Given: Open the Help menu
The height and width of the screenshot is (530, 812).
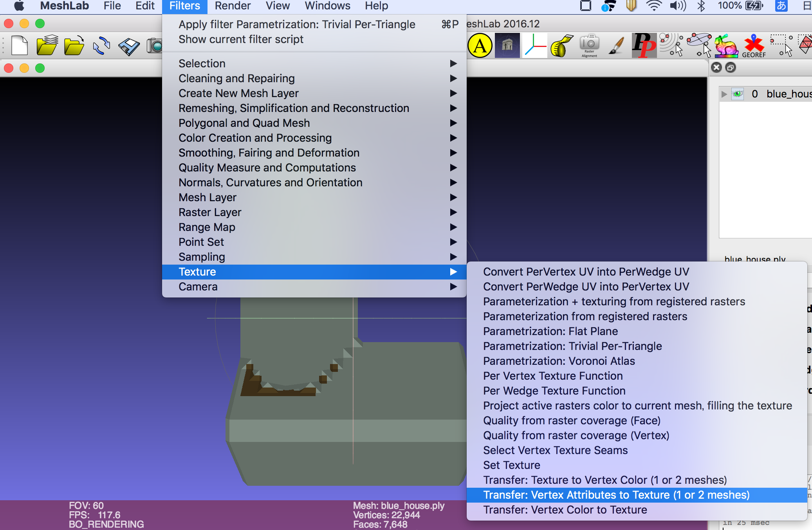Looking at the screenshot, I should (376, 6).
